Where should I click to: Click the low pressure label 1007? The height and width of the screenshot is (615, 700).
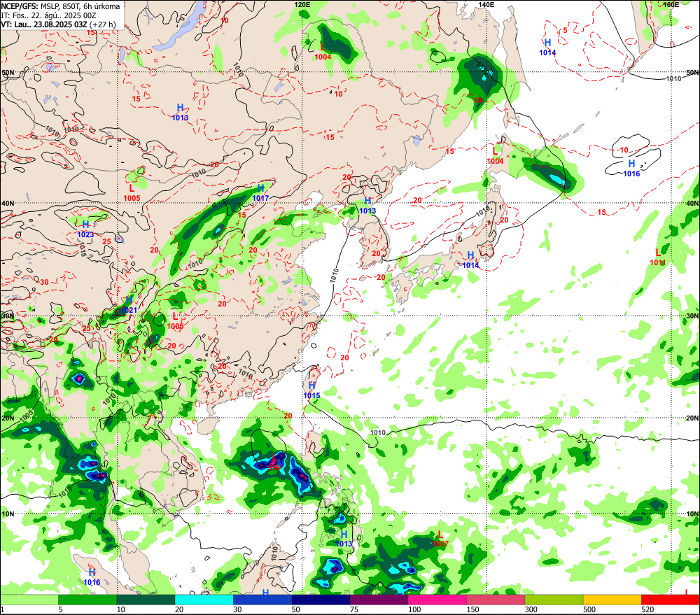pos(440,544)
